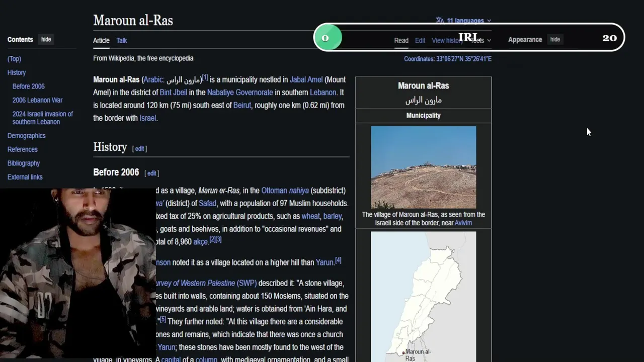The height and width of the screenshot is (362, 644).
Task: Switch to the Talk tab
Action: click(x=122, y=40)
